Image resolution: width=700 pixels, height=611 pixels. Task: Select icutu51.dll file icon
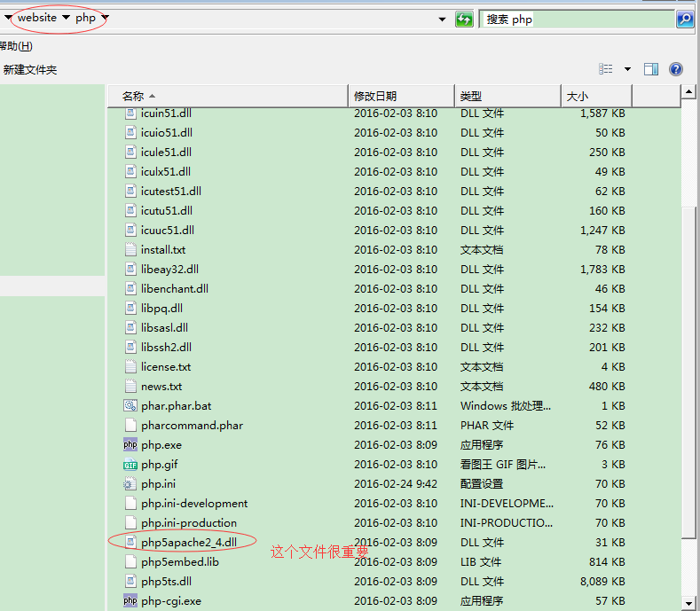pos(130,211)
